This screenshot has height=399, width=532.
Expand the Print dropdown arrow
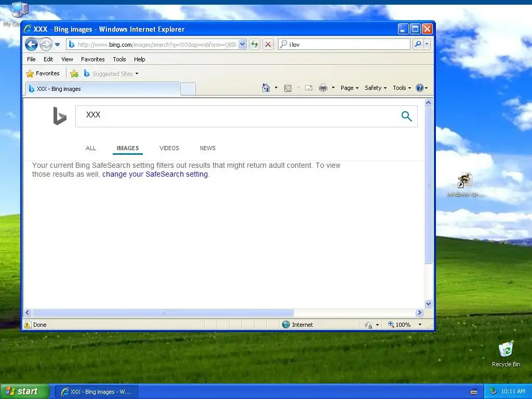pyautogui.click(x=333, y=88)
